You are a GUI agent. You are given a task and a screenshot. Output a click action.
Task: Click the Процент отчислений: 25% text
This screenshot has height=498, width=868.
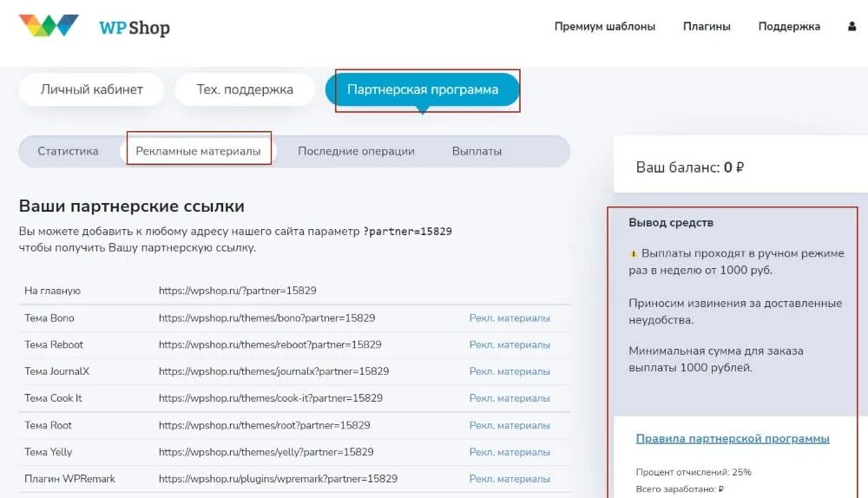pos(694,472)
